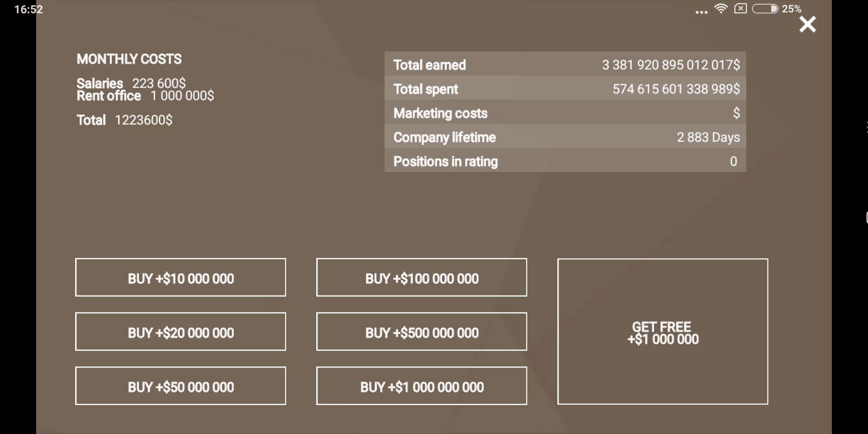Buy the +$500 000 000 pack
868x434 pixels.
[x=422, y=332]
